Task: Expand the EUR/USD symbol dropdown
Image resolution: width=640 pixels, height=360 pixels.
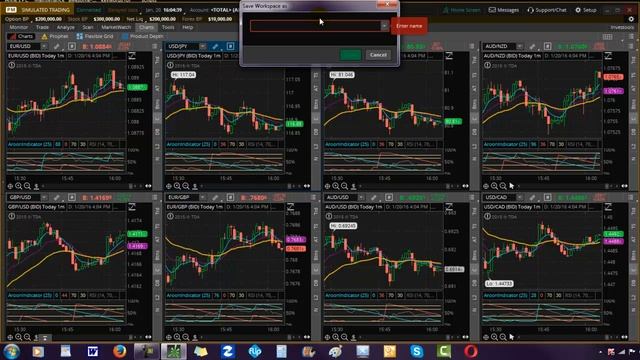Action: (x=44, y=47)
